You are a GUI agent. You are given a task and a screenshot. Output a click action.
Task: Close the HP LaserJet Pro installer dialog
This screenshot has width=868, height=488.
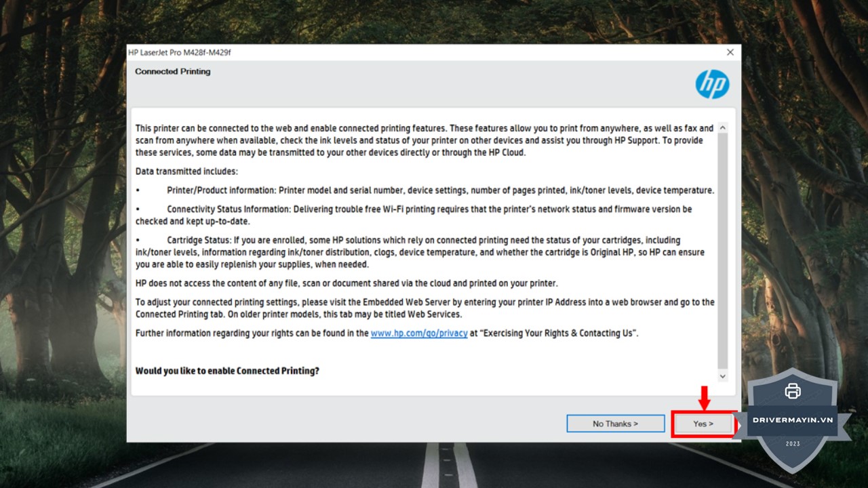pos(730,52)
